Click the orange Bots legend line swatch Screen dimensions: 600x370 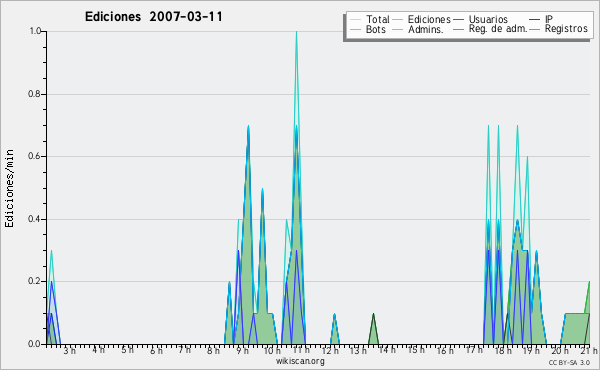[355, 29]
